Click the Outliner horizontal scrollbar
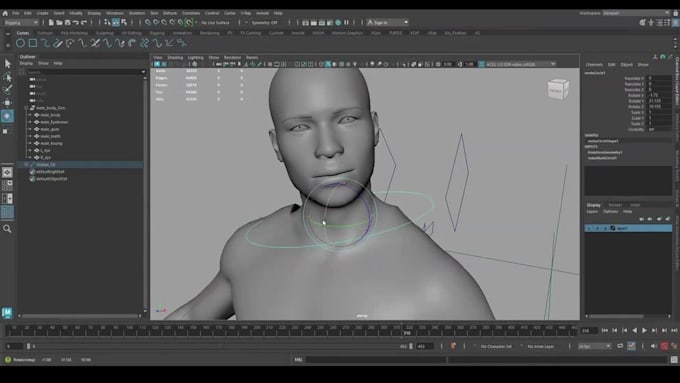Image resolution: width=680 pixels, height=383 pixels. [80, 316]
